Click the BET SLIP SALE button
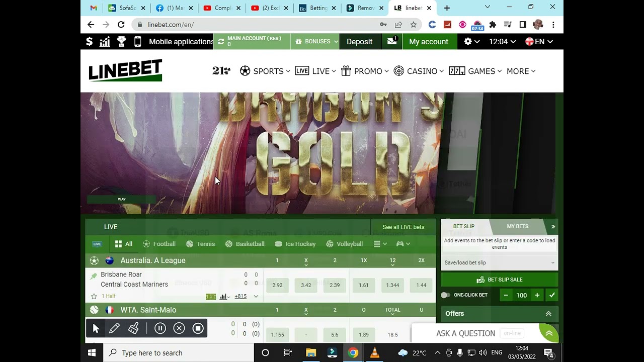 coord(500,280)
